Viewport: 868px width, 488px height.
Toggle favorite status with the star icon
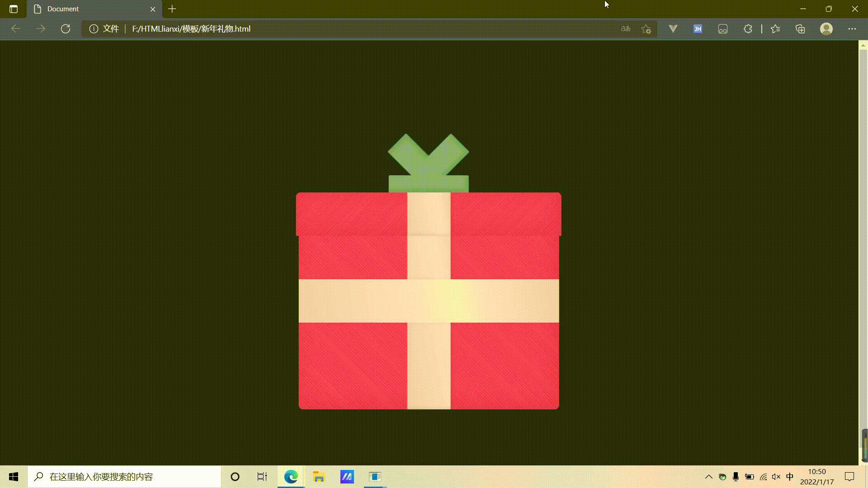point(646,28)
